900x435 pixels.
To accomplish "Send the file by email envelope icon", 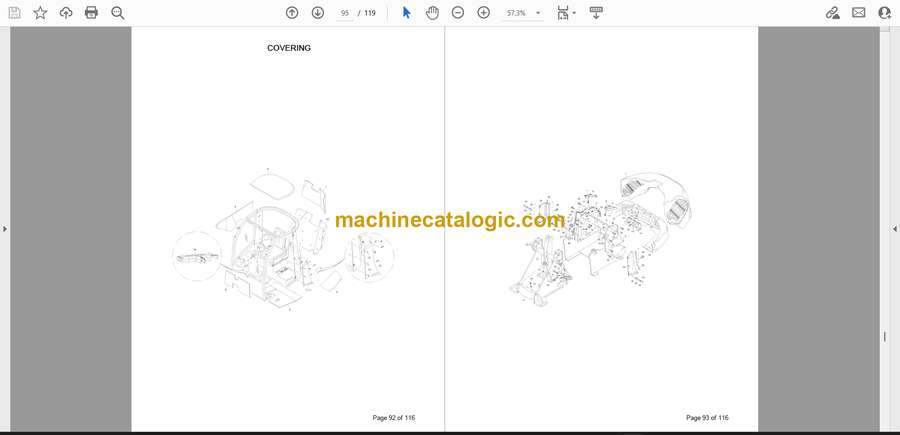I will (859, 13).
